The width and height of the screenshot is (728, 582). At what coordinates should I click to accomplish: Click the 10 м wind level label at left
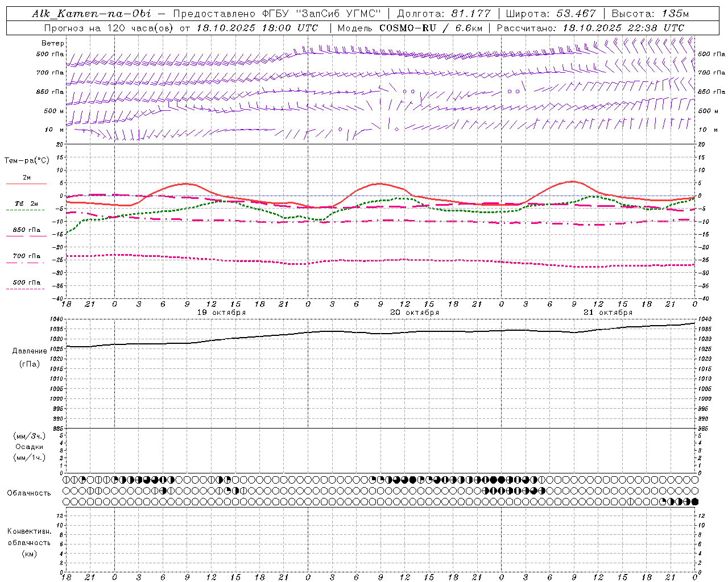(54, 130)
